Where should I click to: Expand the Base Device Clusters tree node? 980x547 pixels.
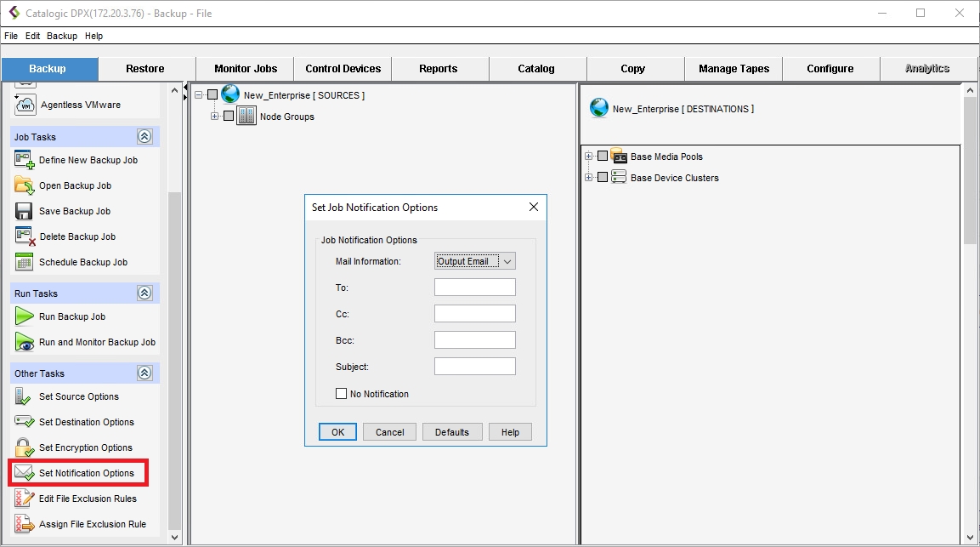(589, 178)
